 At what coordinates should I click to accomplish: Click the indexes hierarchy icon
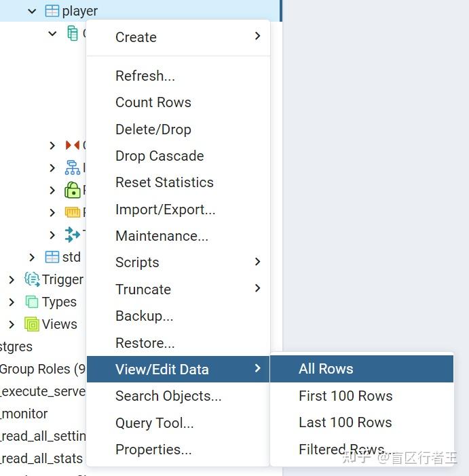(x=73, y=167)
